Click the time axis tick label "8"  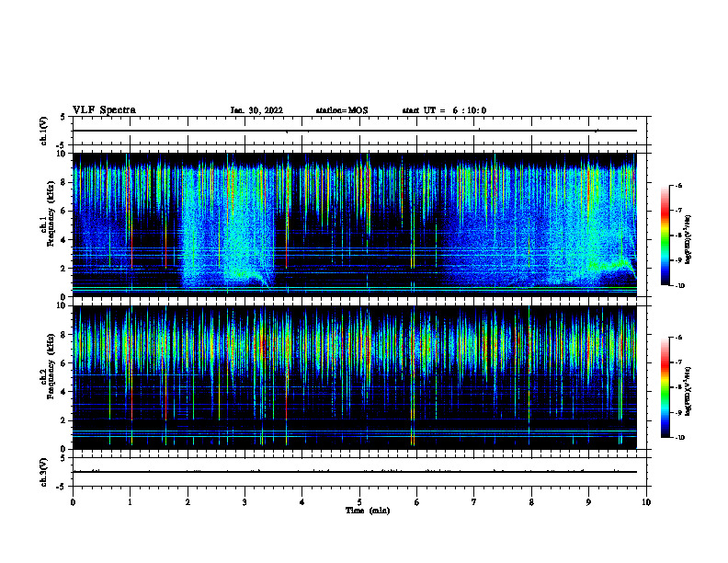point(531,502)
